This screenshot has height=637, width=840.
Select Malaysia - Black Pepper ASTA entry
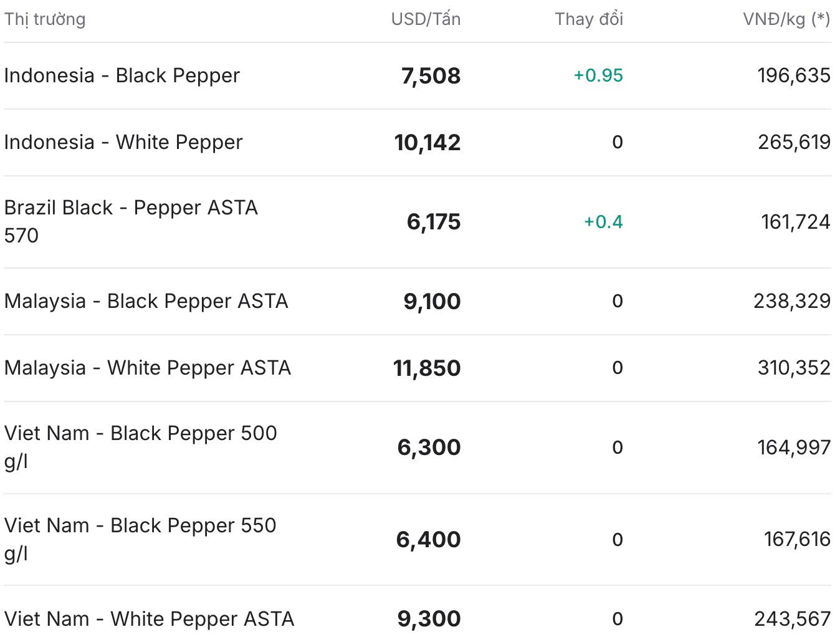pos(146,301)
